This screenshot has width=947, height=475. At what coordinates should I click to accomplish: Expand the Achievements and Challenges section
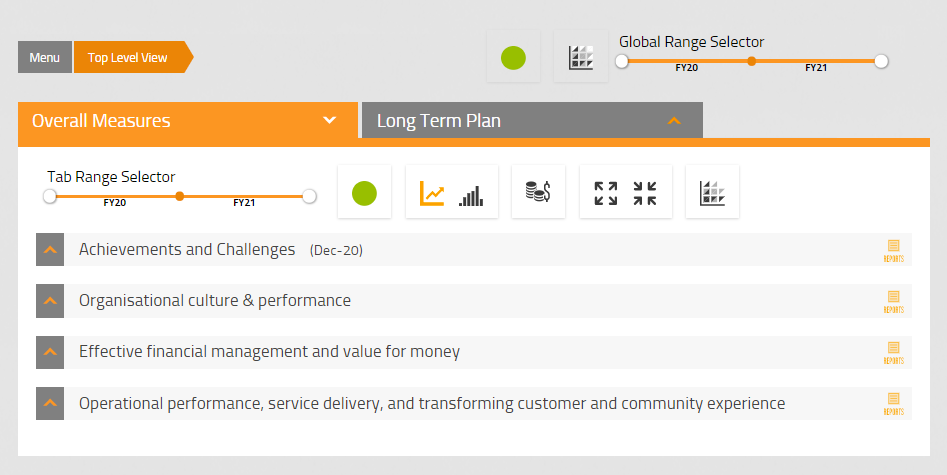click(x=50, y=250)
